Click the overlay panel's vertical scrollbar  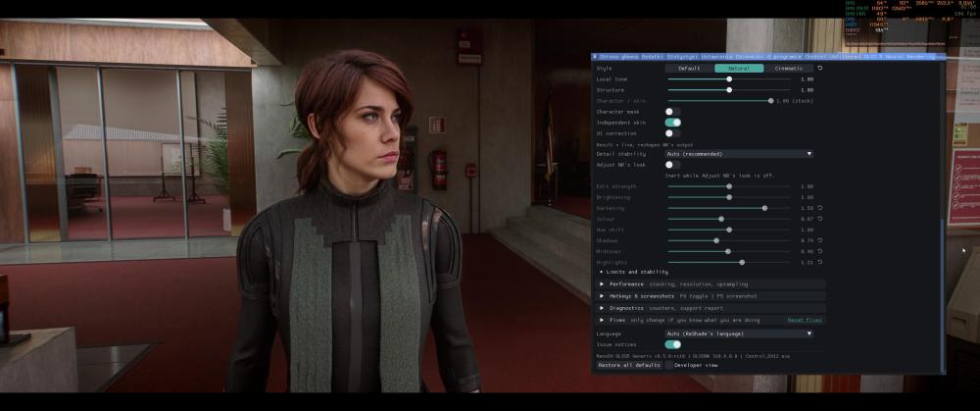pyautogui.click(x=943, y=294)
